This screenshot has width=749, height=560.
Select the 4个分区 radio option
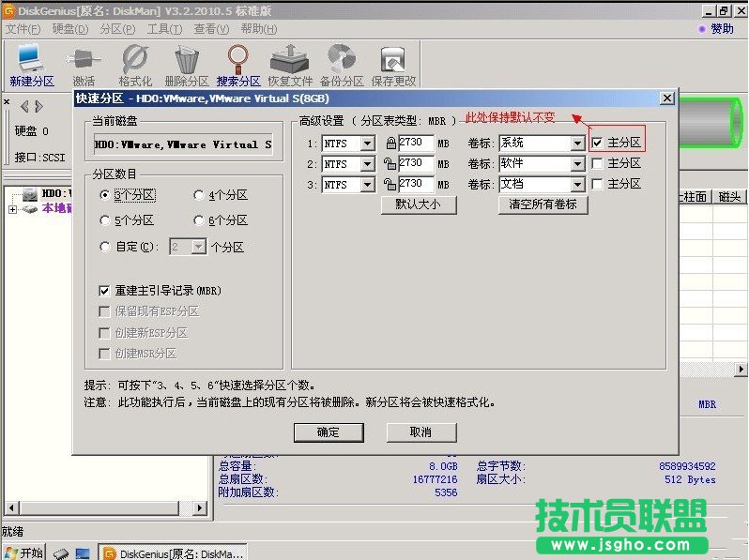(199, 195)
